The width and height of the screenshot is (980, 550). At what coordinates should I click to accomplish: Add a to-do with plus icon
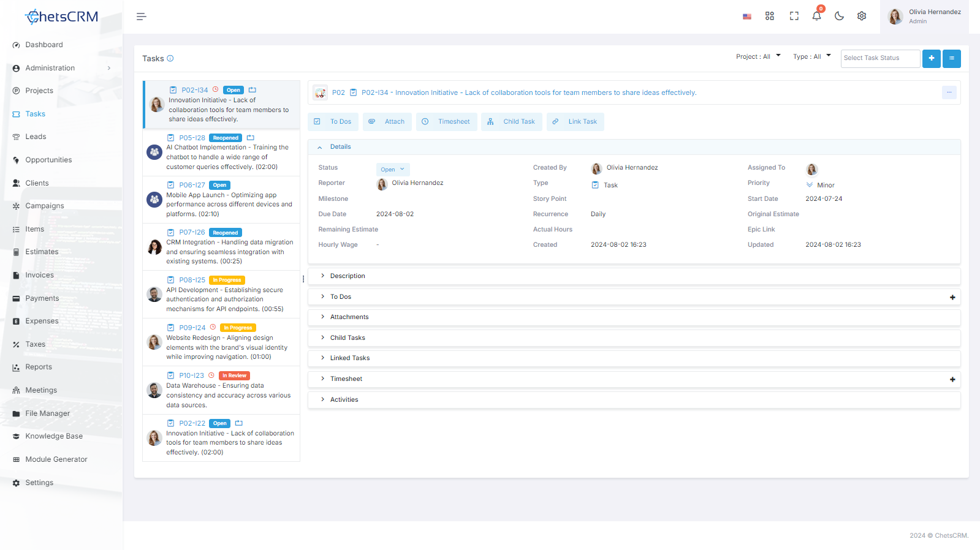click(x=952, y=297)
